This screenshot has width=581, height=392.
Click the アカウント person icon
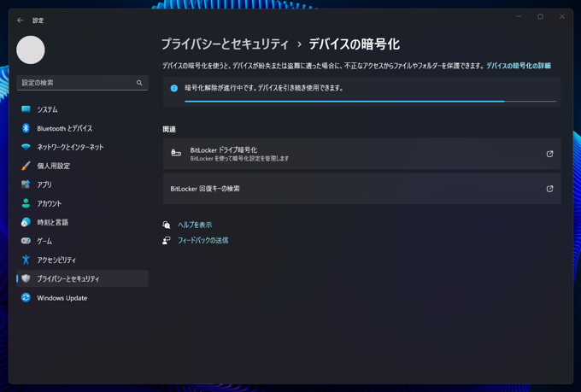coord(26,203)
